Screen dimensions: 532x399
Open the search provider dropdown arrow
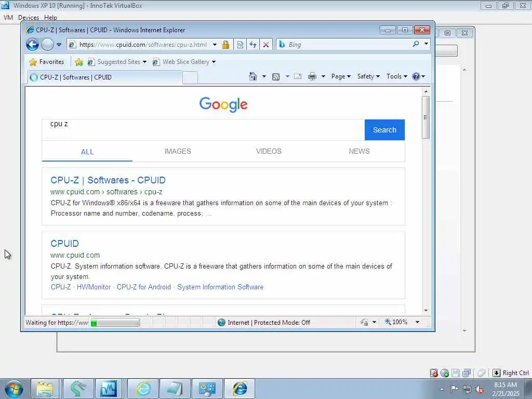point(426,44)
